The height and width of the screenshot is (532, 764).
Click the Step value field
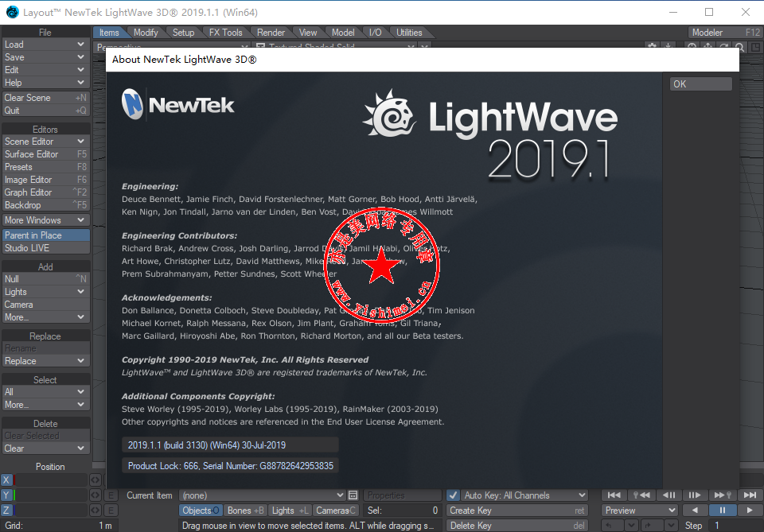click(x=735, y=525)
